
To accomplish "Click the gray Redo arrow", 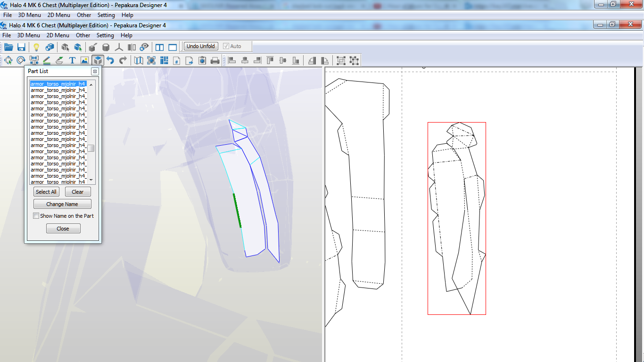I will click(123, 60).
